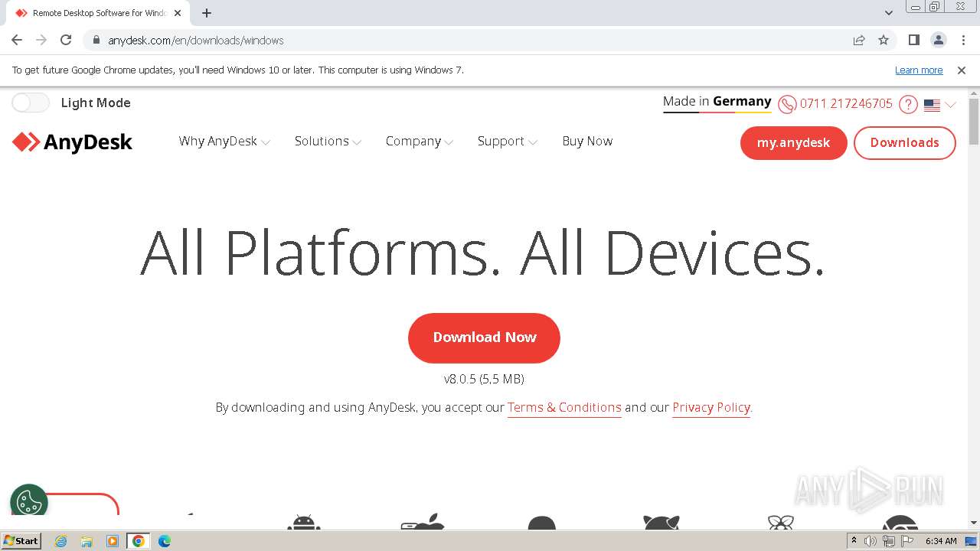Open the Chrome profile icon

(x=939, y=41)
